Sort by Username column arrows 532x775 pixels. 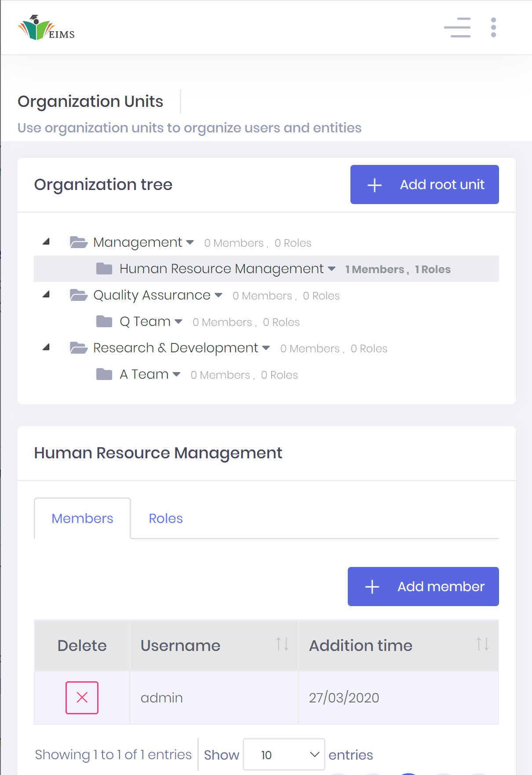(x=282, y=644)
